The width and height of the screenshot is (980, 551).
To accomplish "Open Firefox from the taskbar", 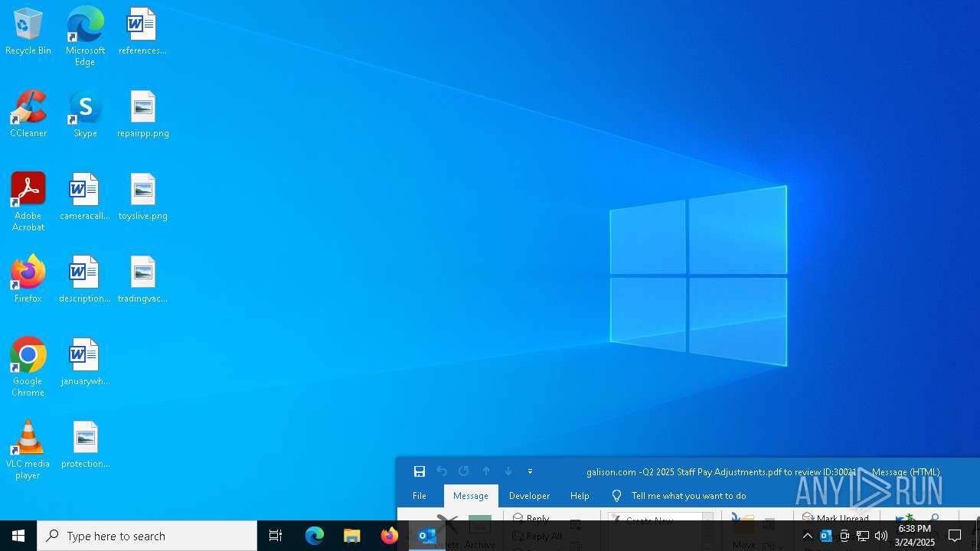I will tap(390, 536).
